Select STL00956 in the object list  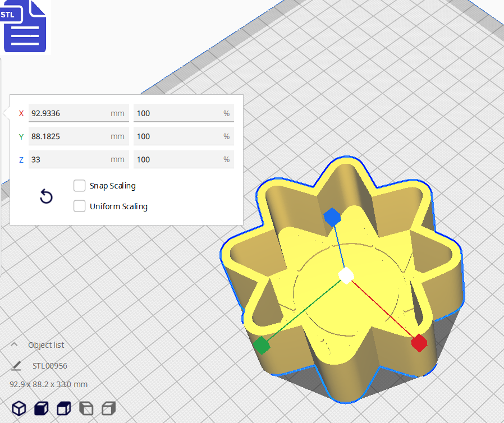coord(50,366)
